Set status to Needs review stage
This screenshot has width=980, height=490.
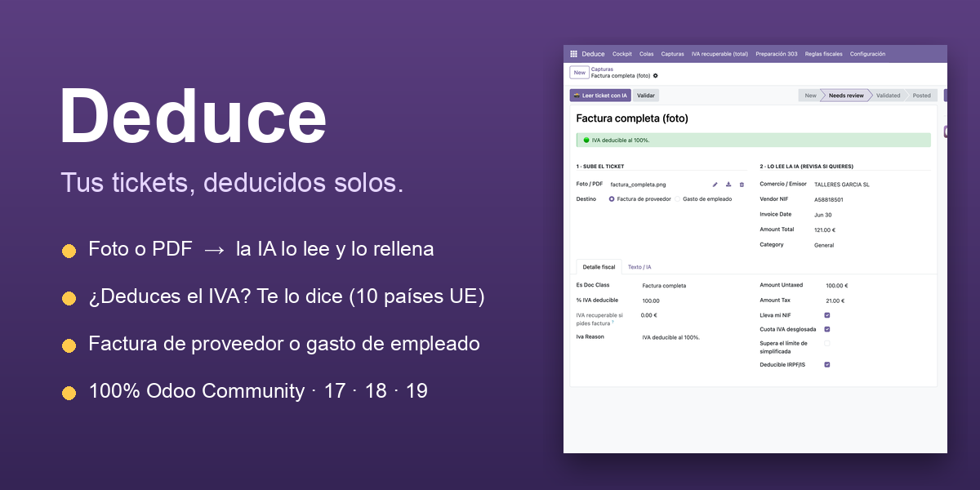pos(846,96)
